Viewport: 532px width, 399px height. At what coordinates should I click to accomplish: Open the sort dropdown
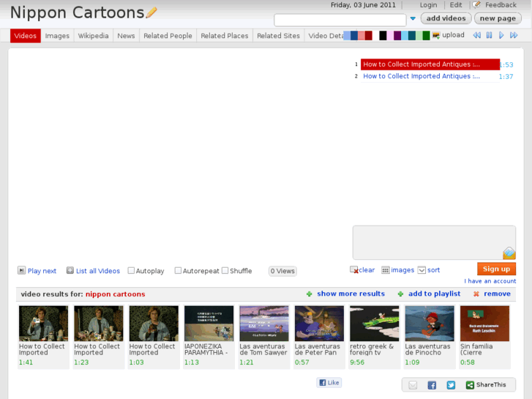[x=422, y=270]
